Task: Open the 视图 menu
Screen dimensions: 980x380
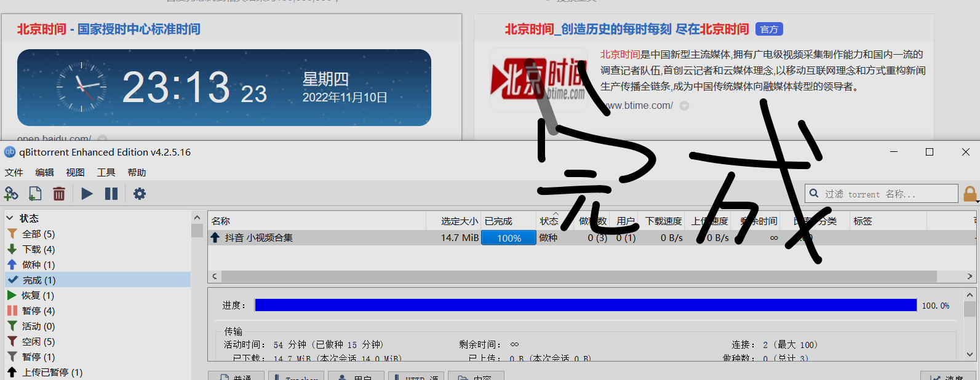Action: click(75, 173)
